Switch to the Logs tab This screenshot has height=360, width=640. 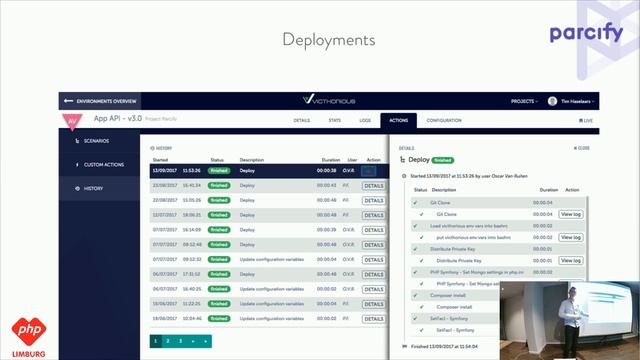coord(365,120)
